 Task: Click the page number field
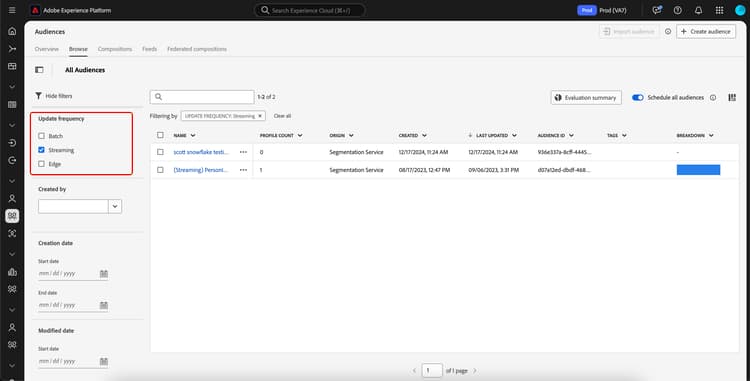coord(432,370)
